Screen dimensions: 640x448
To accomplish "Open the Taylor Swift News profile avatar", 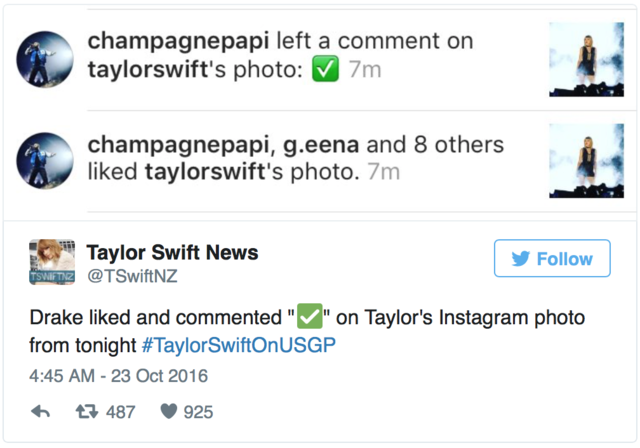I will point(52,262).
